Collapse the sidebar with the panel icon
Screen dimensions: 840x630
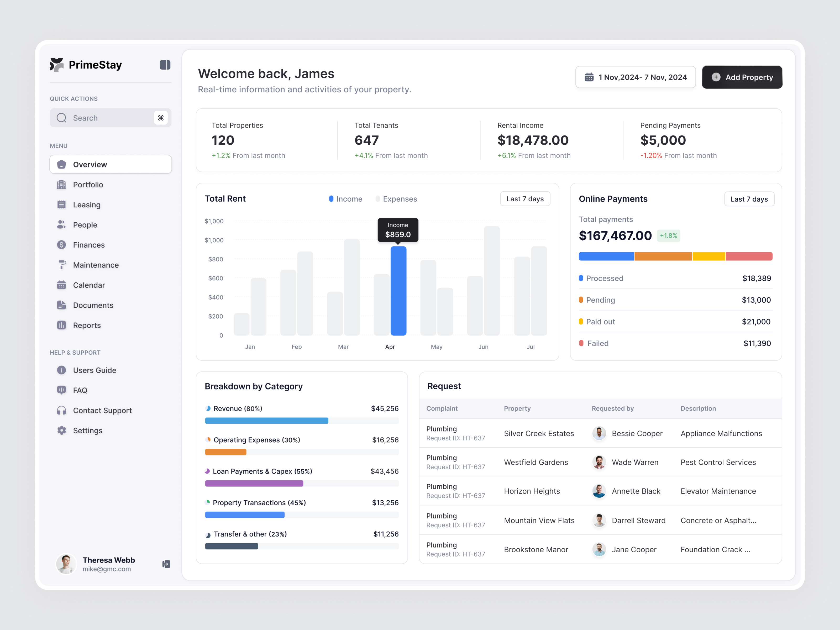pyautogui.click(x=165, y=65)
